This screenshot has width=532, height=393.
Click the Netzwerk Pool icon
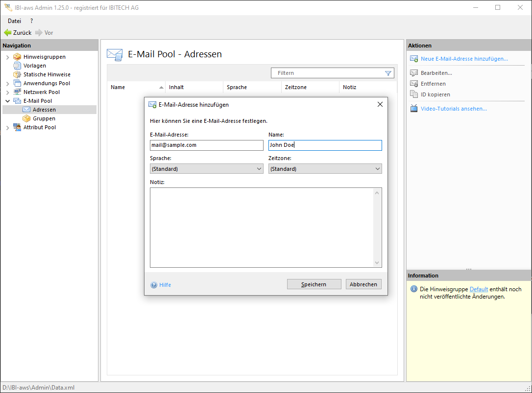click(17, 92)
